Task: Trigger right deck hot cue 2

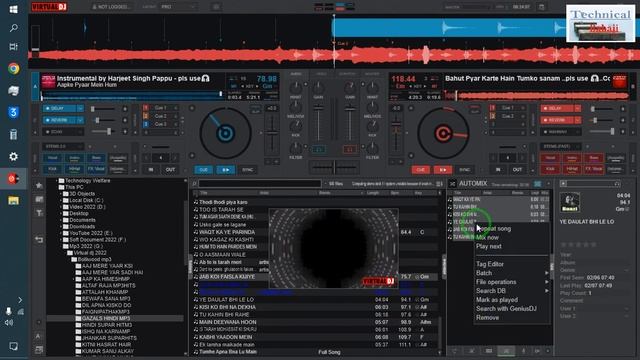Action: pyautogui.click(x=507, y=116)
